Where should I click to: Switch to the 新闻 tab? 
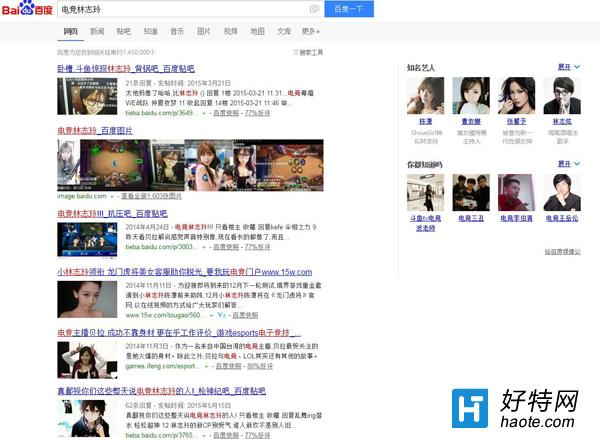click(97, 31)
